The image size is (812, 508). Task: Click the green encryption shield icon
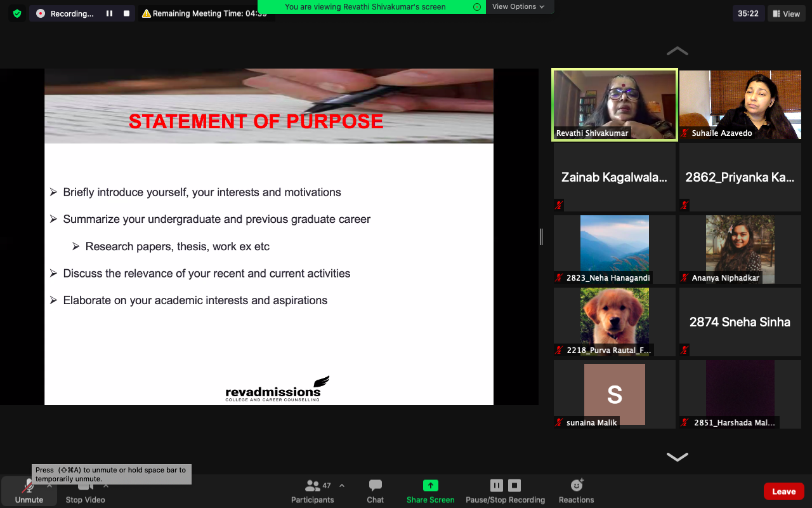coord(17,13)
